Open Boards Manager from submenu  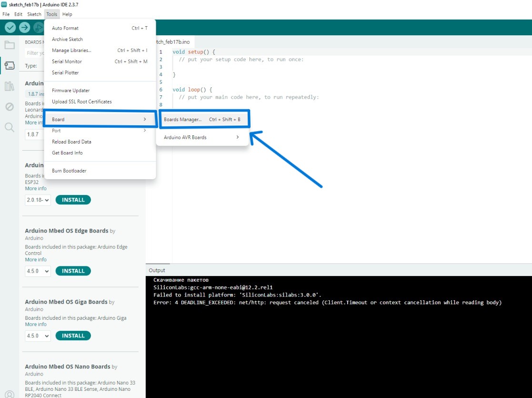(202, 120)
